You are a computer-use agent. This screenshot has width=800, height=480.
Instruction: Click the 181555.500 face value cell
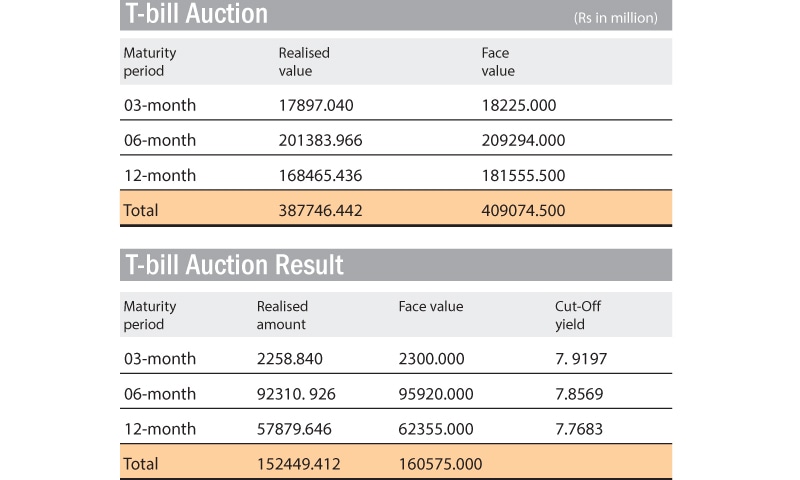click(x=523, y=176)
